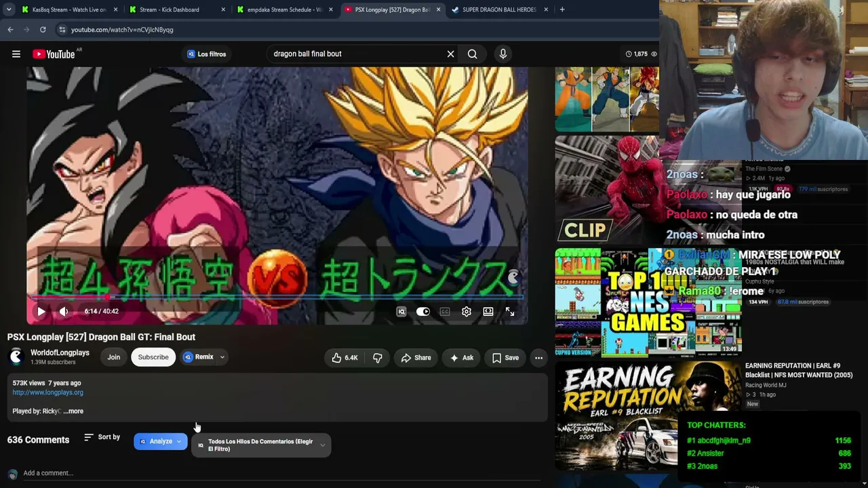The width and height of the screenshot is (868, 488).
Task: Open the Dragon Ball fighters thumbnail
Action: 607,99
